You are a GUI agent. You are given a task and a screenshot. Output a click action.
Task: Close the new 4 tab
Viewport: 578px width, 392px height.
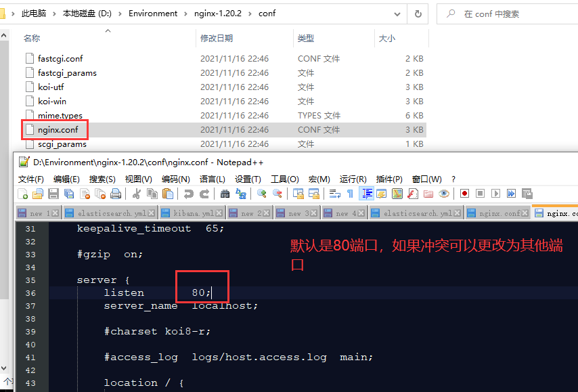click(x=361, y=213)
